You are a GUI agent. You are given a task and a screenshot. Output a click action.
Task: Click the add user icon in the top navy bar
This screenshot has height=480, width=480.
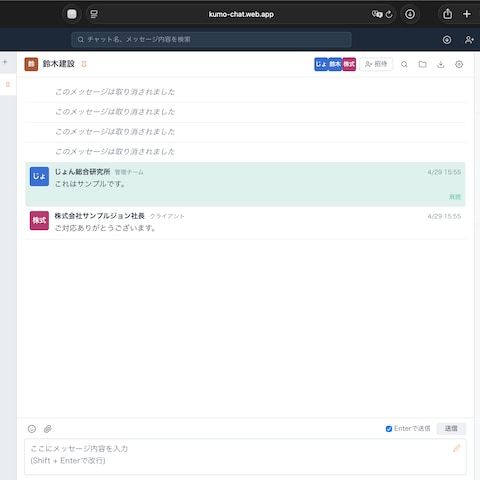pos(469,40)
